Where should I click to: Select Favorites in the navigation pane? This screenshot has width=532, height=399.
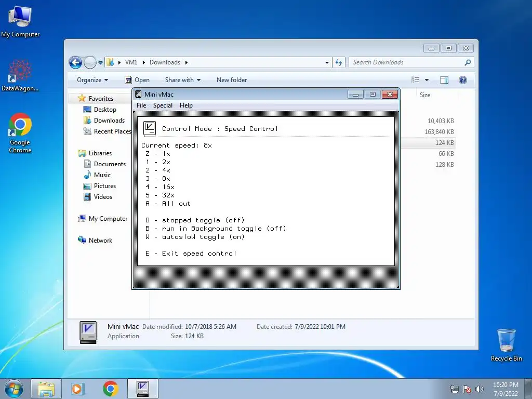click(x=101, y=98)
